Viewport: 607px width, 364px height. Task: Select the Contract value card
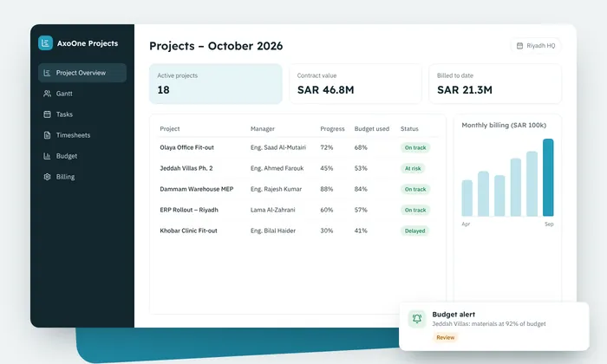click(356, 83)
